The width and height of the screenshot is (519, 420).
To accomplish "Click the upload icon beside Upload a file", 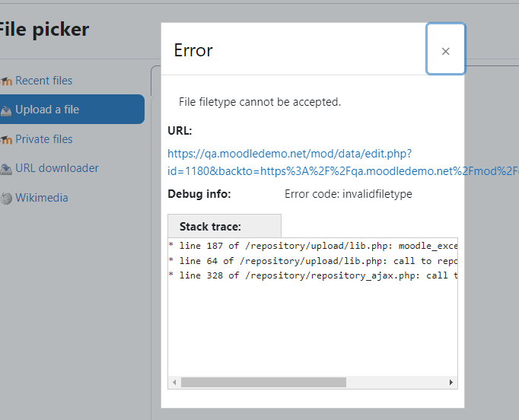I will [x=6, y=110].
